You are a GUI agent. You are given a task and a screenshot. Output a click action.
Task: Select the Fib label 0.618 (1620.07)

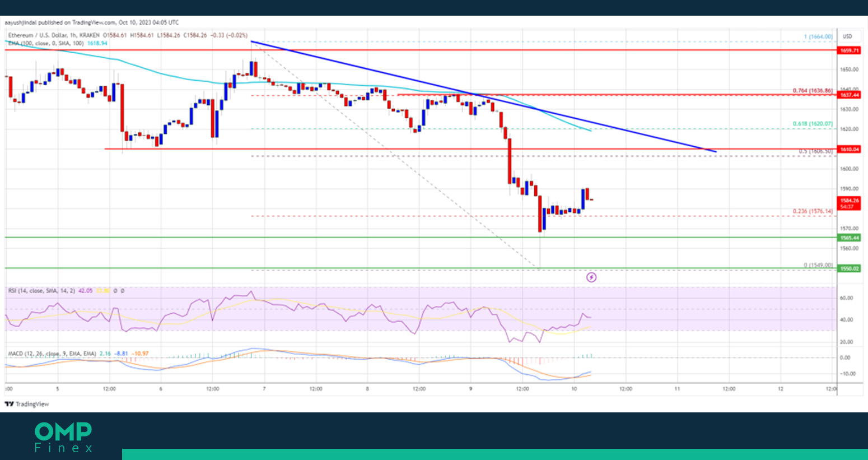pyautogui.click(x=813, y=124)
